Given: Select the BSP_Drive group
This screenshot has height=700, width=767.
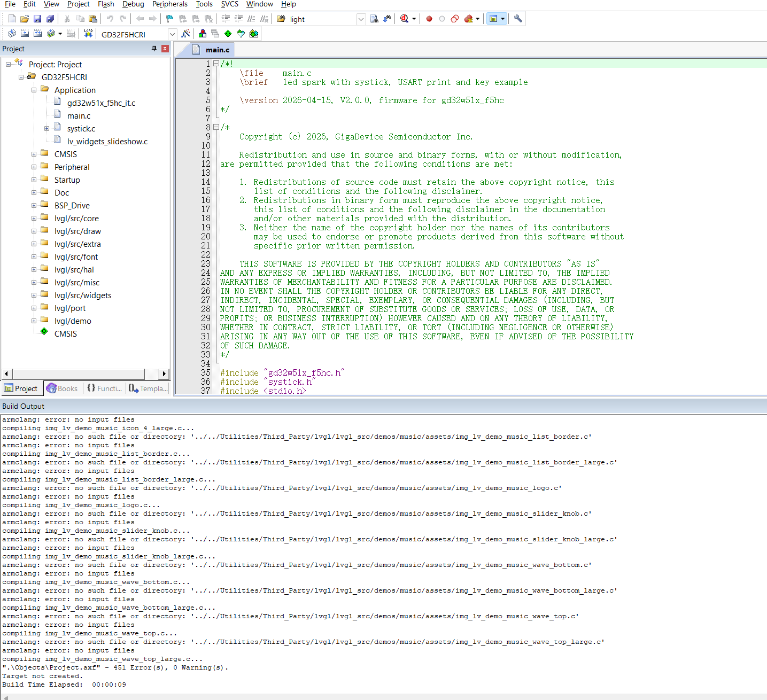Looking at the screenshot, I should [72, 206].
